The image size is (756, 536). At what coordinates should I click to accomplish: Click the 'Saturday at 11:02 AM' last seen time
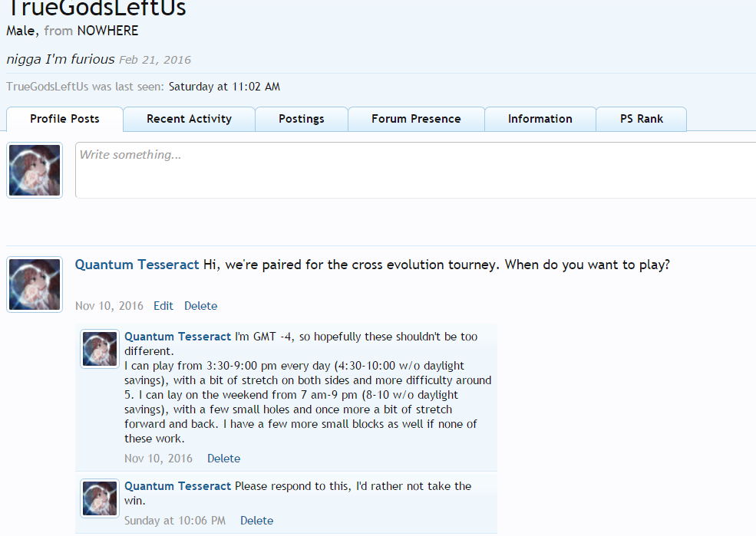pyautogui.click(x=224, y=87)
